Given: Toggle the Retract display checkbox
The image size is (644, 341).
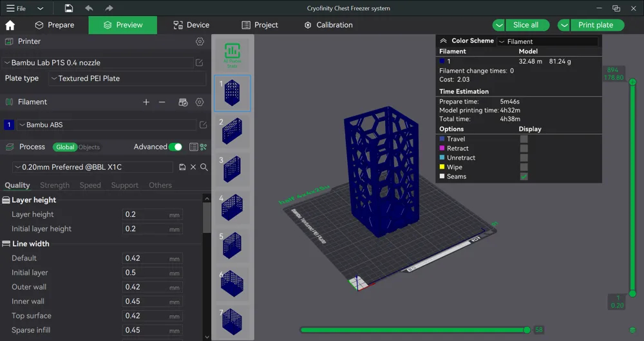Looking at the screenshot, I should tap(524, 148).
